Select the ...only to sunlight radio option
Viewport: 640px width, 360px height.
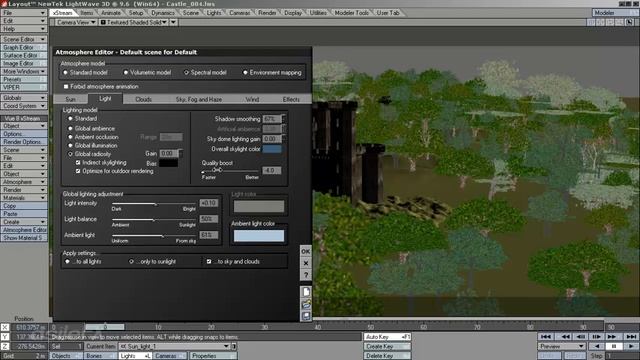131,262
